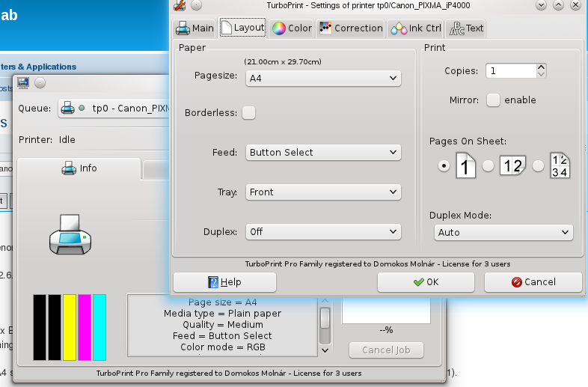588x387 pixels.
Task: Click the monitor window icon in title bar
Action: coord(23,82)
